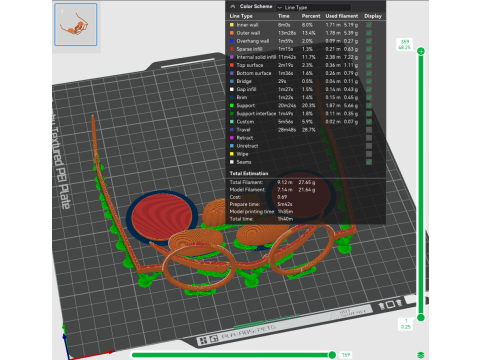Disable display of Inner wall lines
Viewport: 480px width, 360px height.
point(369,25)
